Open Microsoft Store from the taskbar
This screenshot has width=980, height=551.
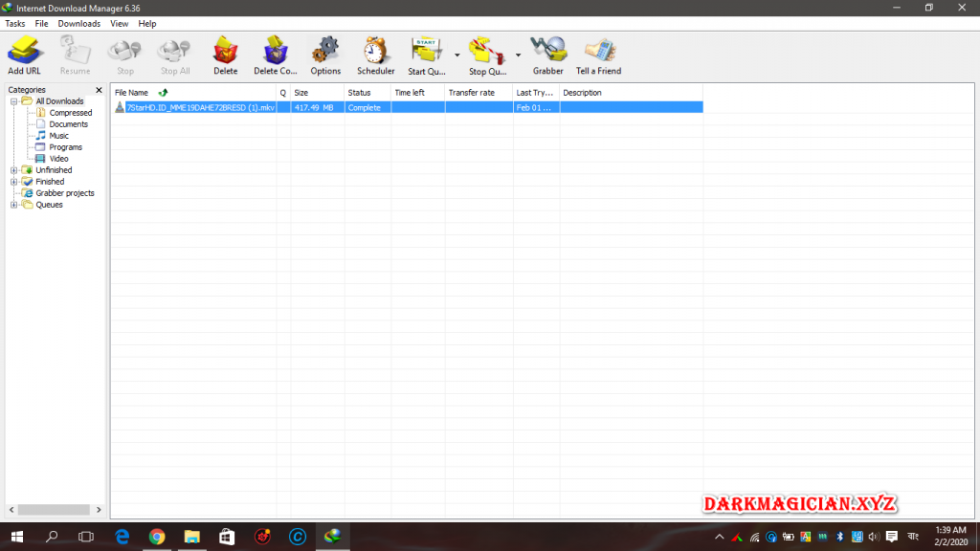[x=227, y=537]
